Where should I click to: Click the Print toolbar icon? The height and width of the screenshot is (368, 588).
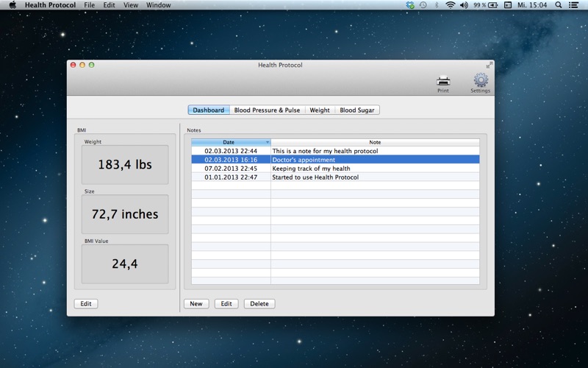443,81
